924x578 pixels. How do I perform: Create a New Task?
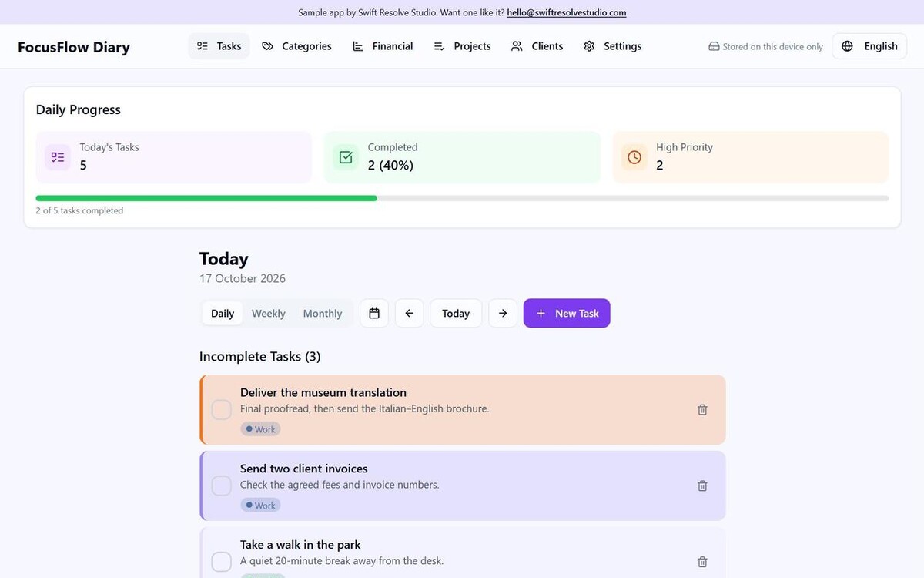567,313
